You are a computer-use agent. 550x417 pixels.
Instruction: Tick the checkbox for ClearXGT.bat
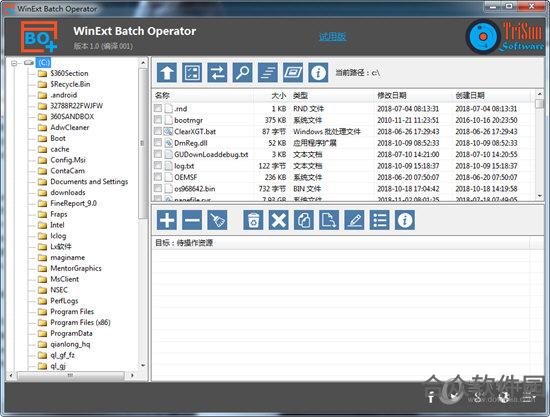point(158,131)
